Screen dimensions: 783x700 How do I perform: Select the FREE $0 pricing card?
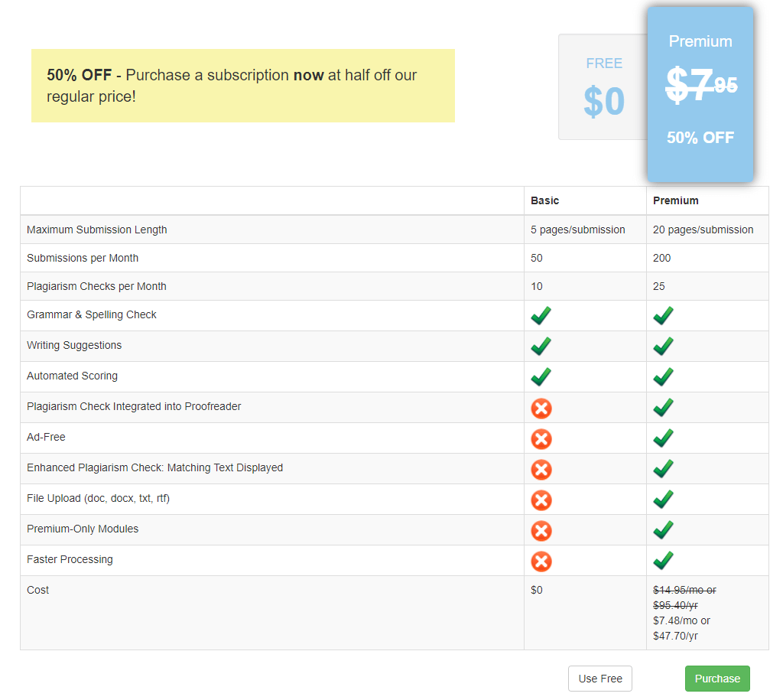pyautogui.click(x=603, y=87)
